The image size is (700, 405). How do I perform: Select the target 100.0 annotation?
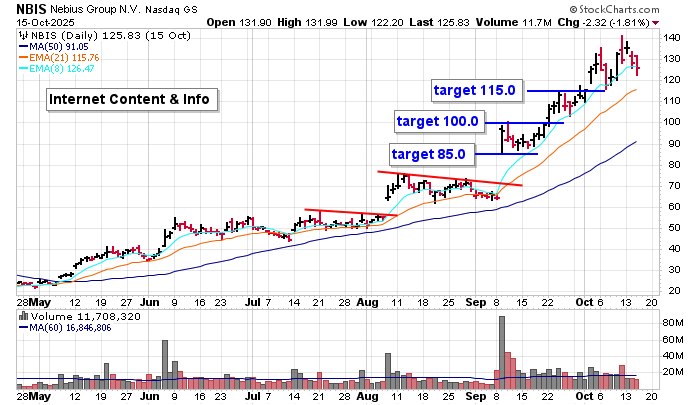click(438, 122)
